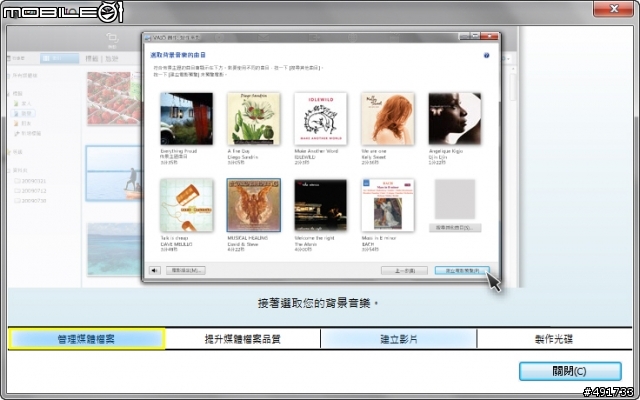Choose the MUSICAL HEALING album cover

(x=253, y=205)
